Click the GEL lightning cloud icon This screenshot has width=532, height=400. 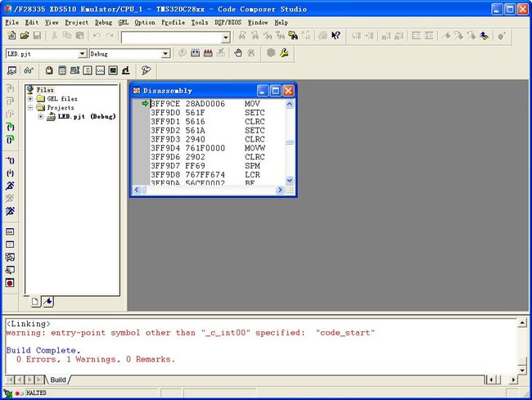point(146,70)
